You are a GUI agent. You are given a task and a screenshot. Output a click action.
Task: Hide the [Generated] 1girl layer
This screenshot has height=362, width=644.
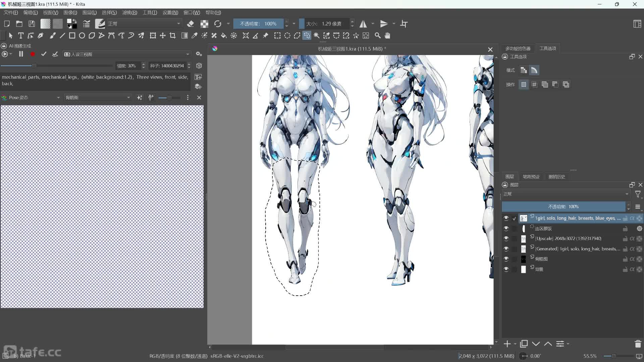click(506, 249)
